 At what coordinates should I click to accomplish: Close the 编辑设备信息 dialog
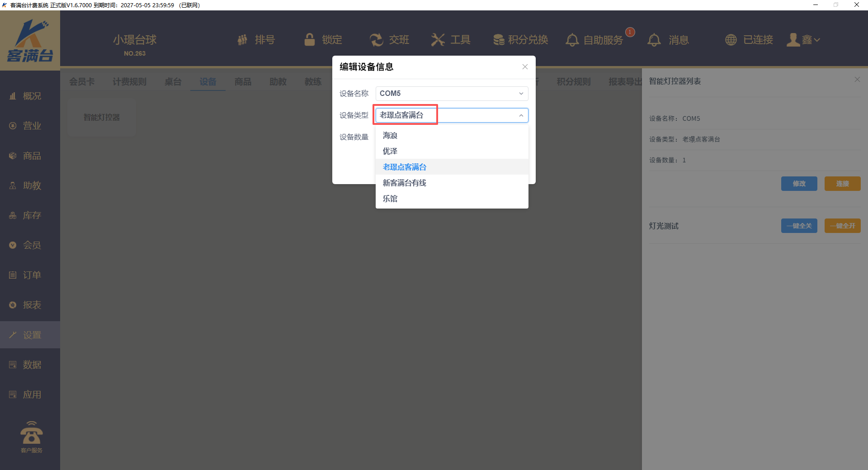point(525,67)
